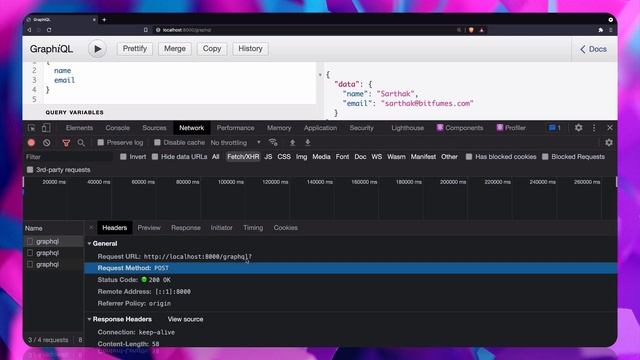The width and height of the screenshot is (640, 360).
Task: Stop recording network log red button
Action: click(31, 142)
